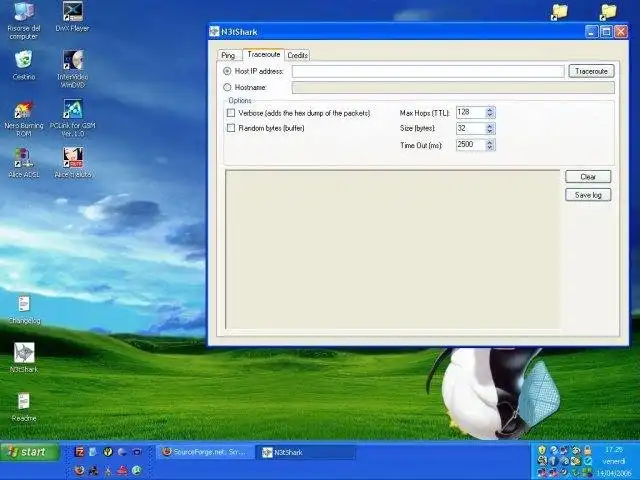Select the Changelog file on desktop
640x480 pixels.
coord(24,309)
